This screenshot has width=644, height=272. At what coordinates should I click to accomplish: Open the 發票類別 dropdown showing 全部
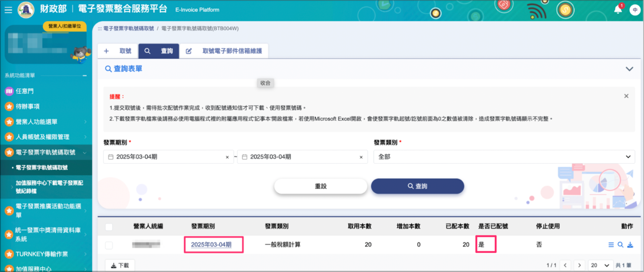point(504,157)
